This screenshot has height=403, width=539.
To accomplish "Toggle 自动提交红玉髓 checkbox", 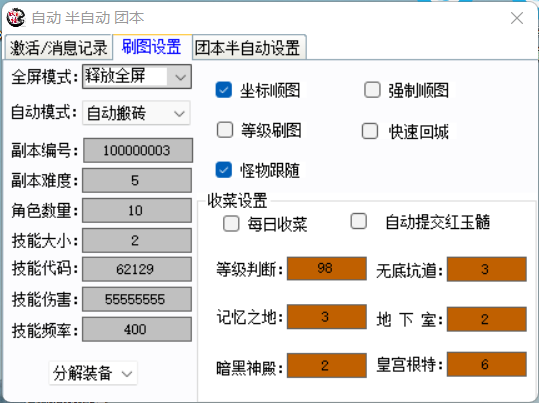I will [359, 221].
